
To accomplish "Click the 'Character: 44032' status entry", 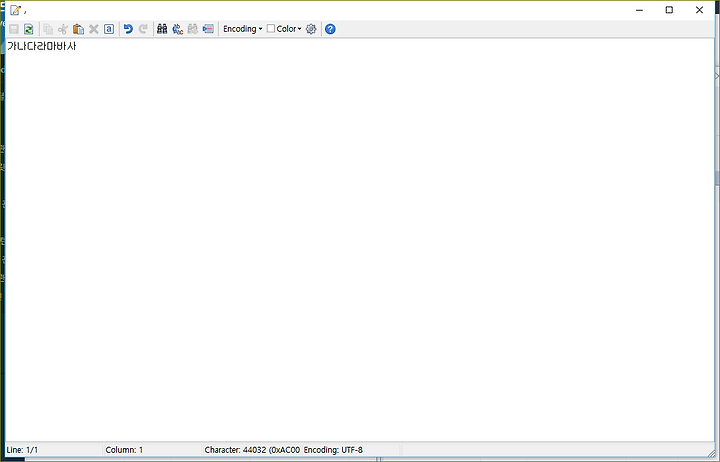I will (x=252, y=450).
